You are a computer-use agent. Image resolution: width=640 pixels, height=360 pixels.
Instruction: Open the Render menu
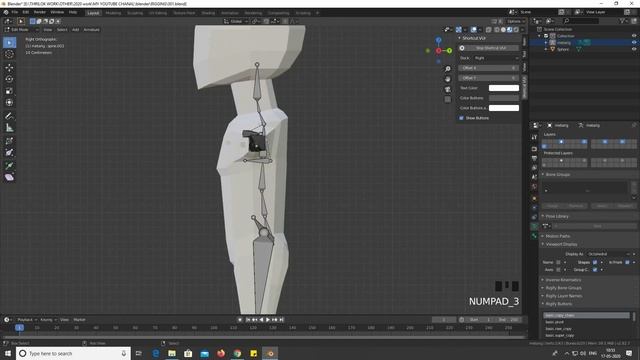(x=40, y=12)
